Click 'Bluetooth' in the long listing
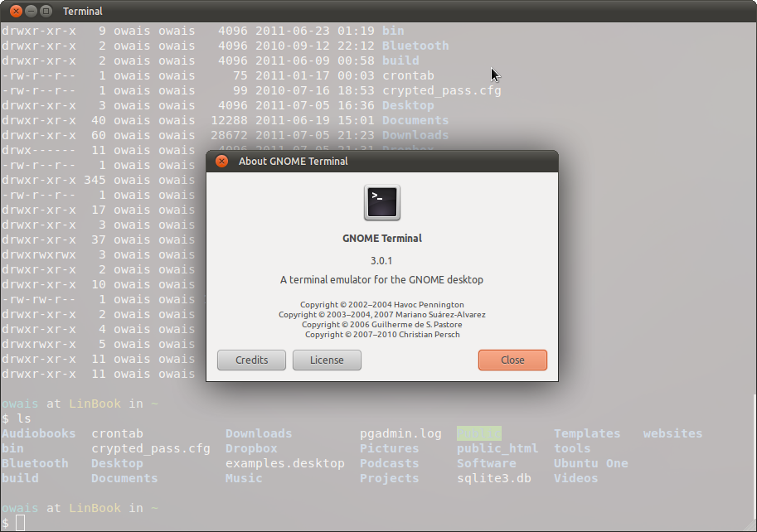The height and width of the screenshot is (532, 757). (415, 46)
